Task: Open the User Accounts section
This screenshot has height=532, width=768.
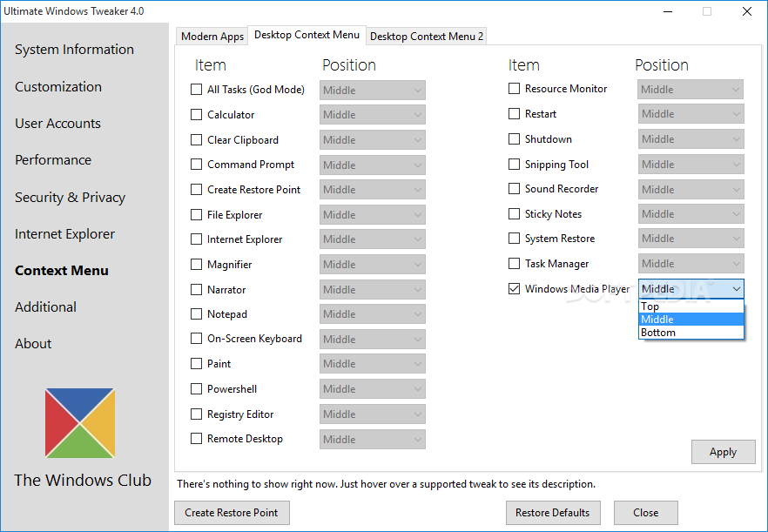Action: pyautogui.click(x=57, y=124)
